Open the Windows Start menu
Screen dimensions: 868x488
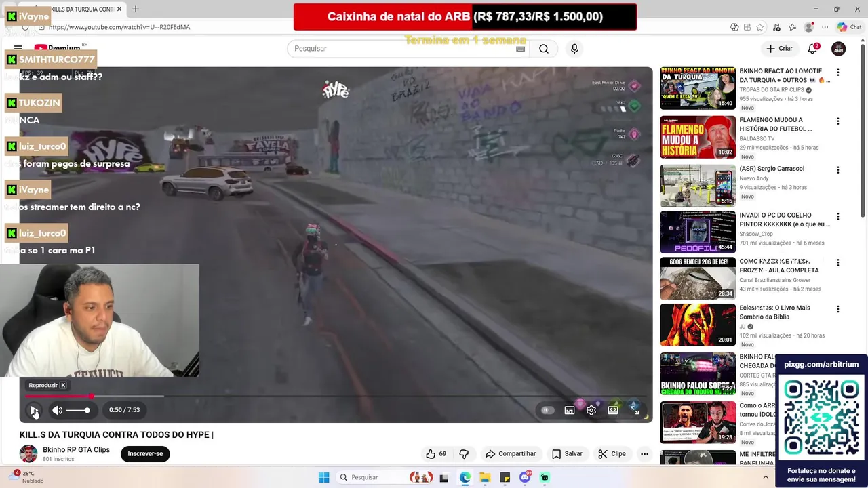pos(324,477)
